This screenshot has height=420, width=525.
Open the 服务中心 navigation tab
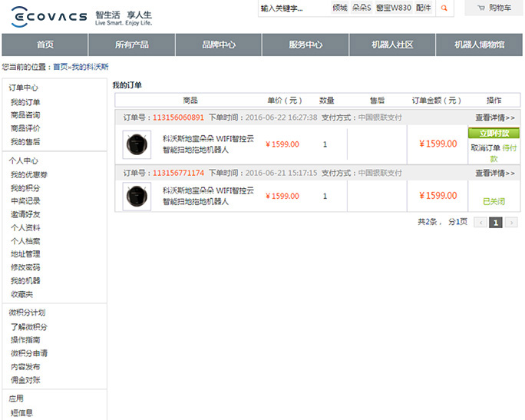tap(305, 45)
